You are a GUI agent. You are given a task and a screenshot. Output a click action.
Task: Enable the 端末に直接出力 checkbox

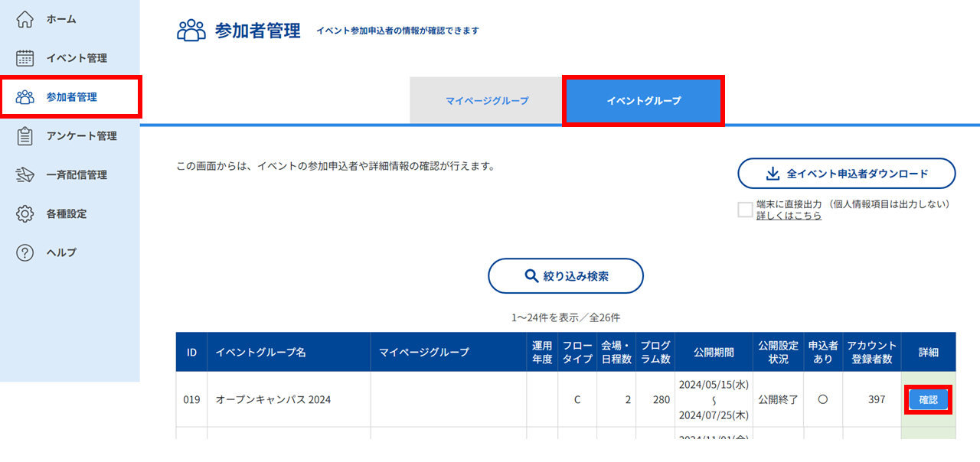coord(745,210)
